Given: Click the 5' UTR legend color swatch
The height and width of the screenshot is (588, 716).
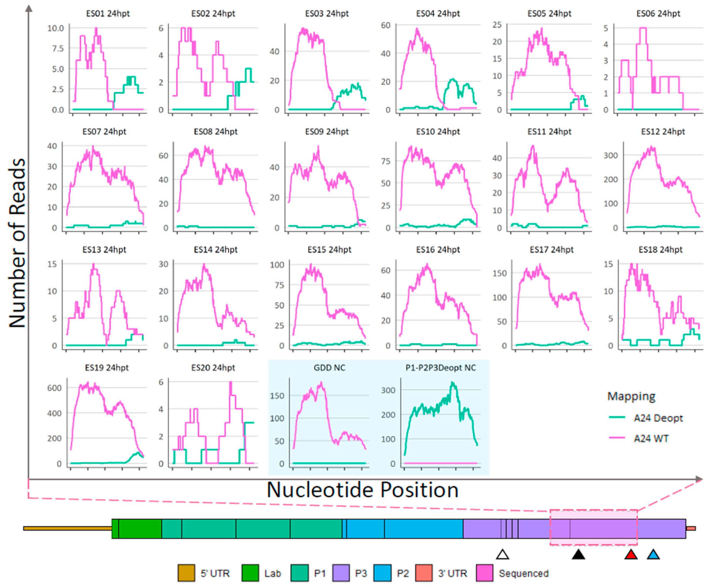Looking at the screenshot, I should (186, 573).
